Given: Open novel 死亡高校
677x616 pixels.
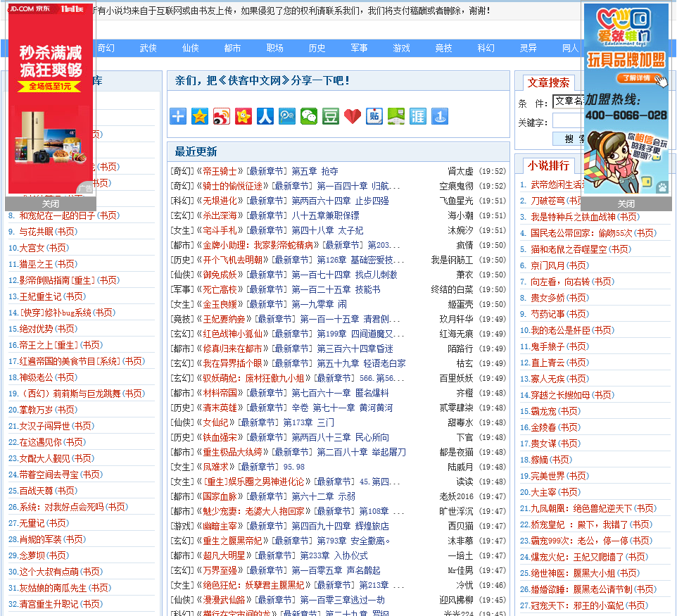Looking at the screenshot, I should [220, 289].
